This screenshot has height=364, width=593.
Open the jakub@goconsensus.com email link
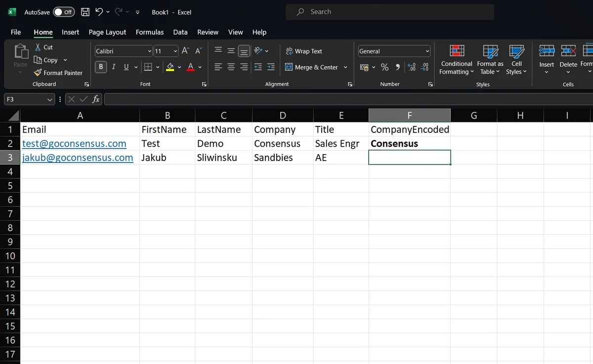coord(78,158)
